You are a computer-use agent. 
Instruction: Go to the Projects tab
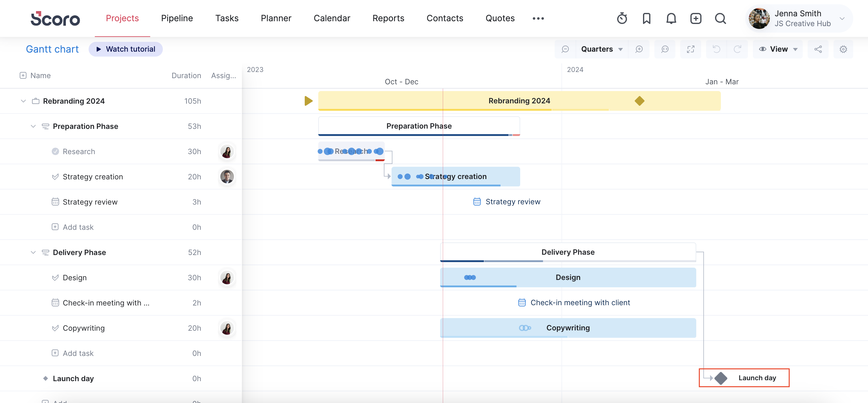[x=122, y=18]
